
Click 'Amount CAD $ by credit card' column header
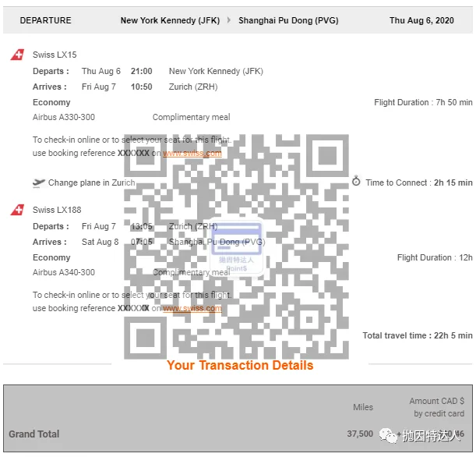[x=437, y=407]
